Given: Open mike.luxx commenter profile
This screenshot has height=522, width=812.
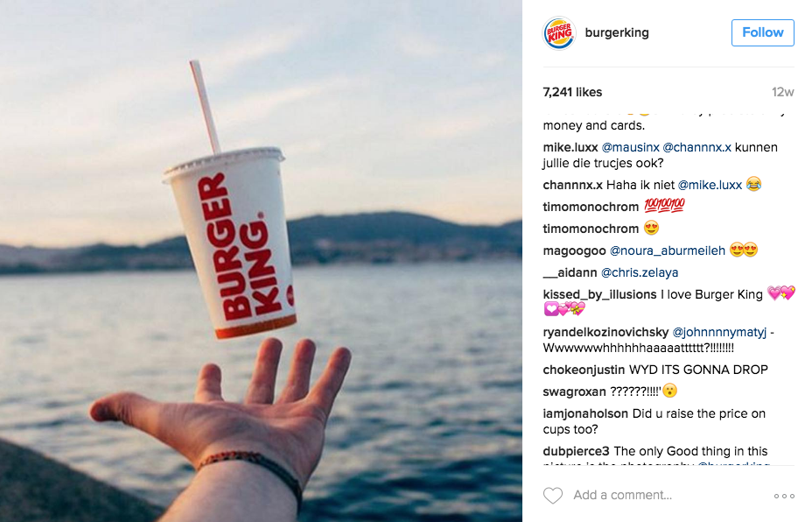Looking at the screenshot, I should click(x=570, y=147).
